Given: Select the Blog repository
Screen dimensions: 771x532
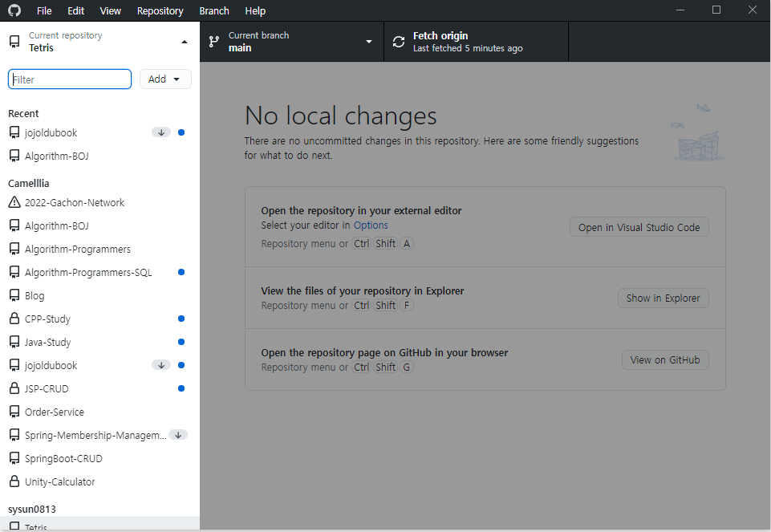Looking at the screenshot, I should pyautogui.click(x=99, y=295).
